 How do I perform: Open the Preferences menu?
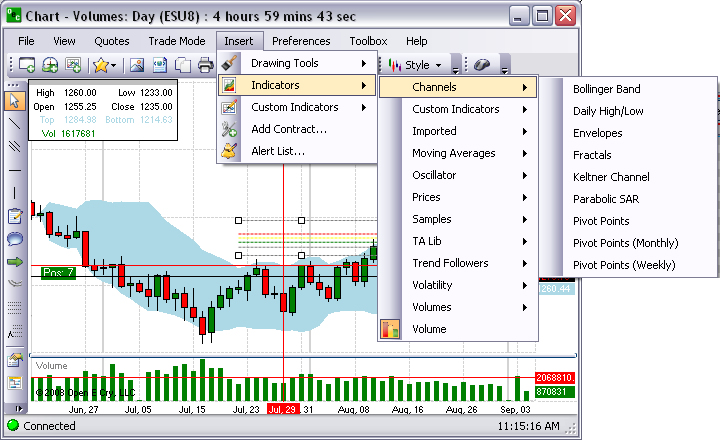[x=301, y=41]
